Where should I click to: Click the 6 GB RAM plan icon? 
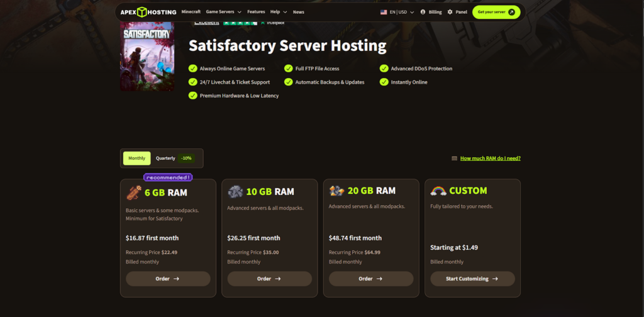[x=134, y=192]
